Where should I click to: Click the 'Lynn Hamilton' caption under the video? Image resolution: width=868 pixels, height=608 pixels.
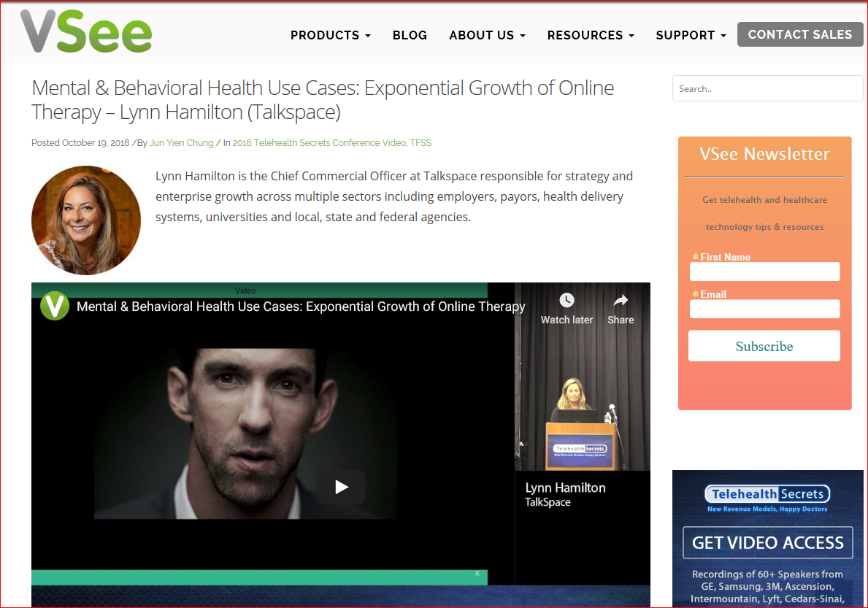pyautogui.click(x=565, y=488)
